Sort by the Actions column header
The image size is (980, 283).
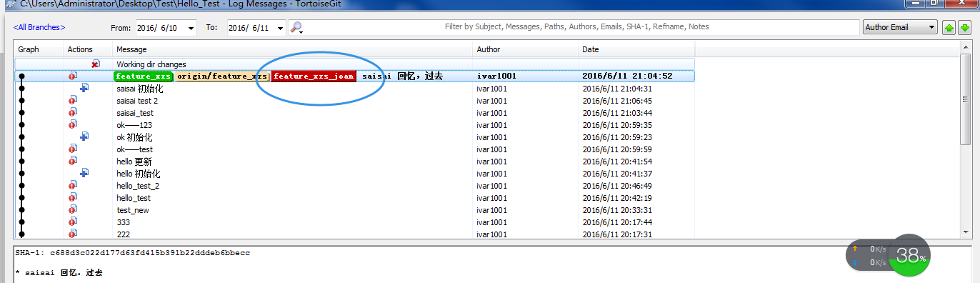pos(89,49)
